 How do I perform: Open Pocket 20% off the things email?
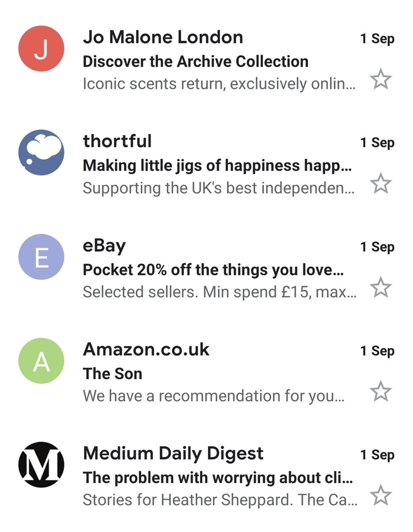[213, 270]
